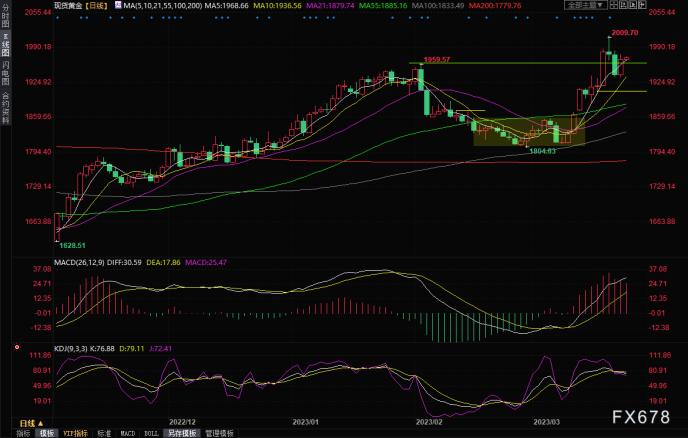
Task: Click the DIFF:30.59 value
Action: point(124,262)
